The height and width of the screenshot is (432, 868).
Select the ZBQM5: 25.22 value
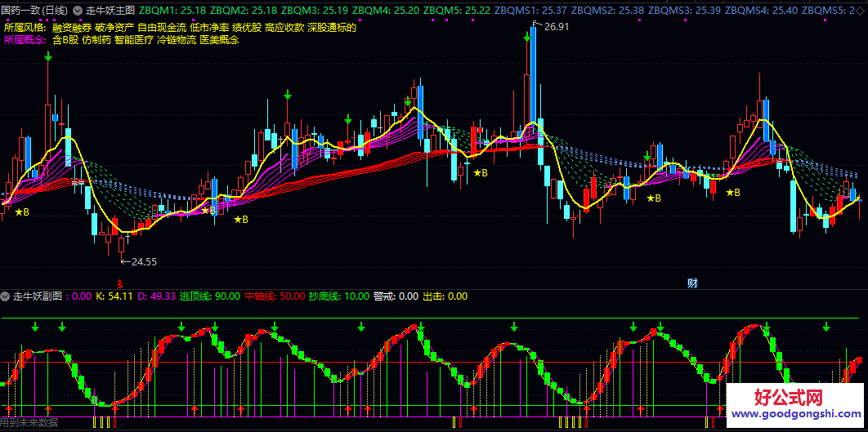[x=458, y=10]
